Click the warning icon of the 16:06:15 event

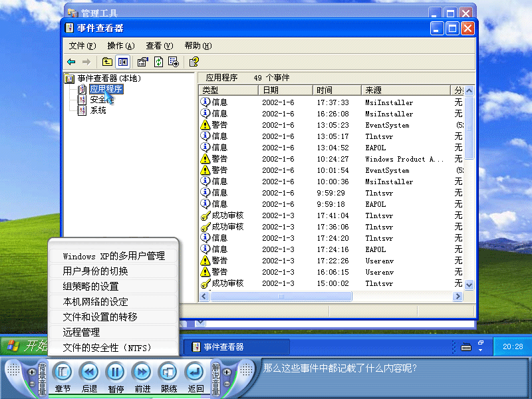pos(205,271)
